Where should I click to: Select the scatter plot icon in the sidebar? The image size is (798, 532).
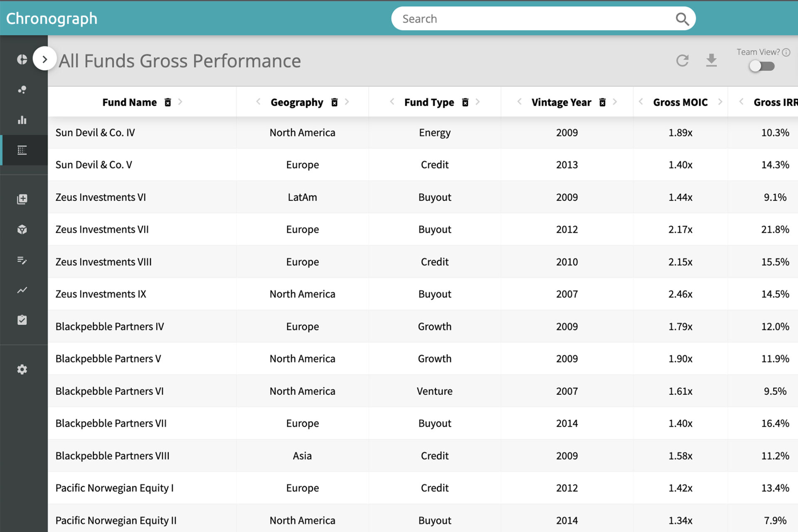coord(22,89)
